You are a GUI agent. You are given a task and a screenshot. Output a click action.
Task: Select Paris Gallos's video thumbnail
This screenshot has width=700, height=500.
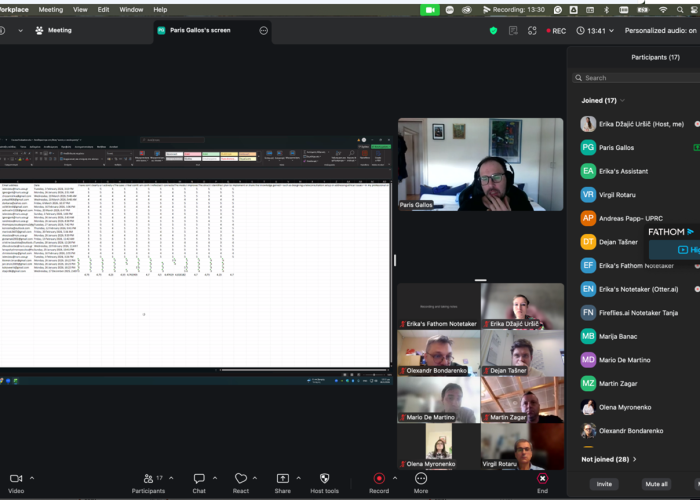coord(480,164)
